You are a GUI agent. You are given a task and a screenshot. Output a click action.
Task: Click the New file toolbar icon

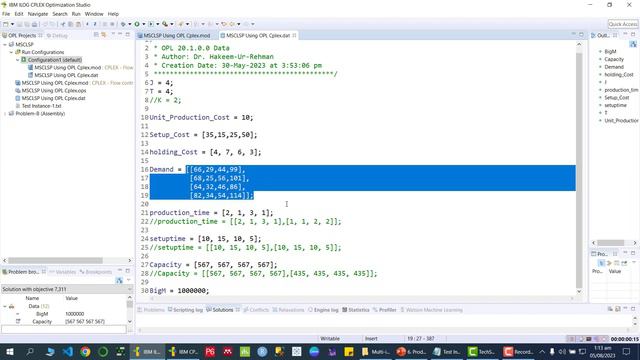6,24
